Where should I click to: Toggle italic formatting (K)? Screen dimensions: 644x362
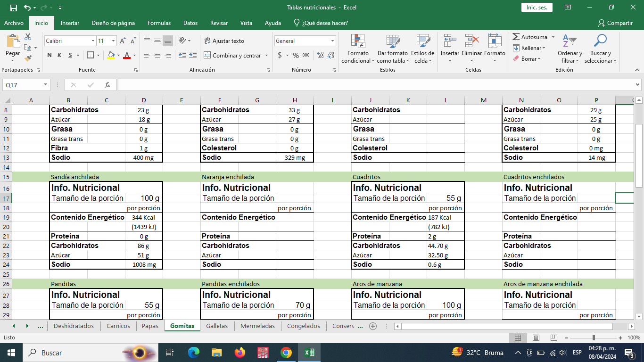pyautogui.click(x=59, y=55)
